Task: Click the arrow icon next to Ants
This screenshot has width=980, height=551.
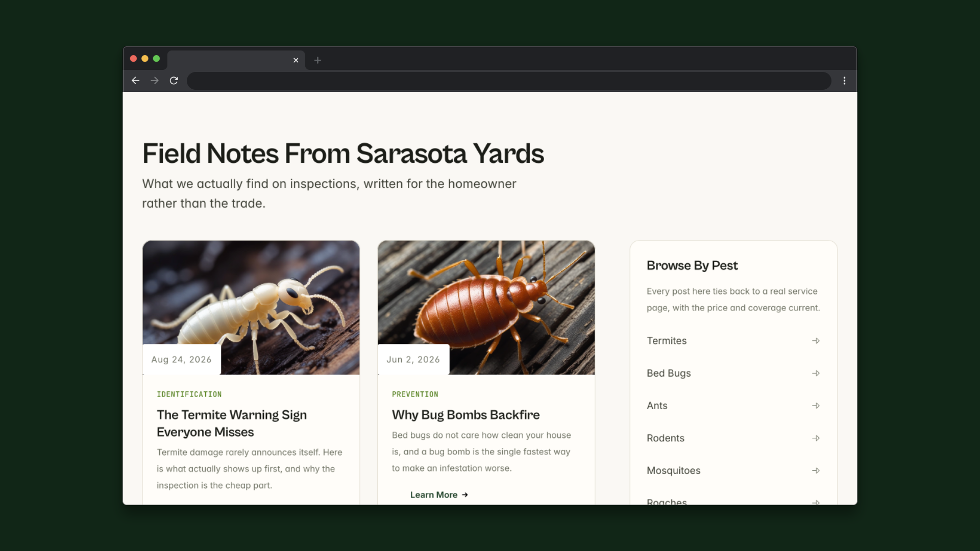Action: 816,406
